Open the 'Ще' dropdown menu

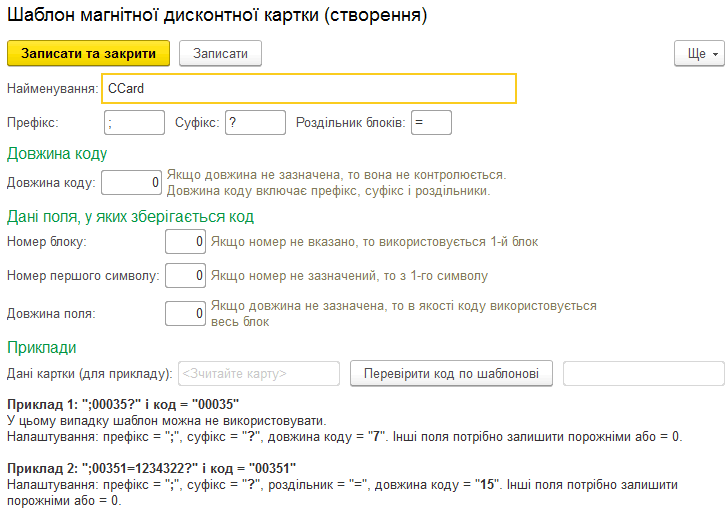[x=699, y=53]
